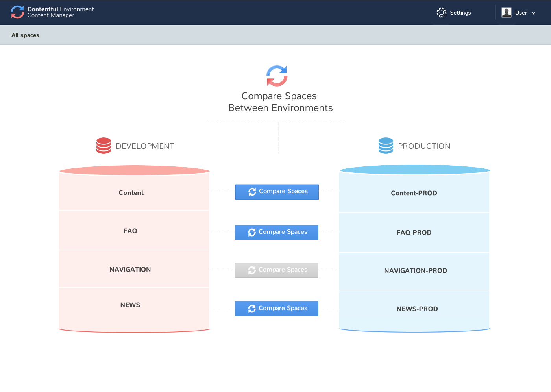This screenshot has height=392, width=551.
Task: Click the Contentful logo icon in header
Action: click(17, 12)
